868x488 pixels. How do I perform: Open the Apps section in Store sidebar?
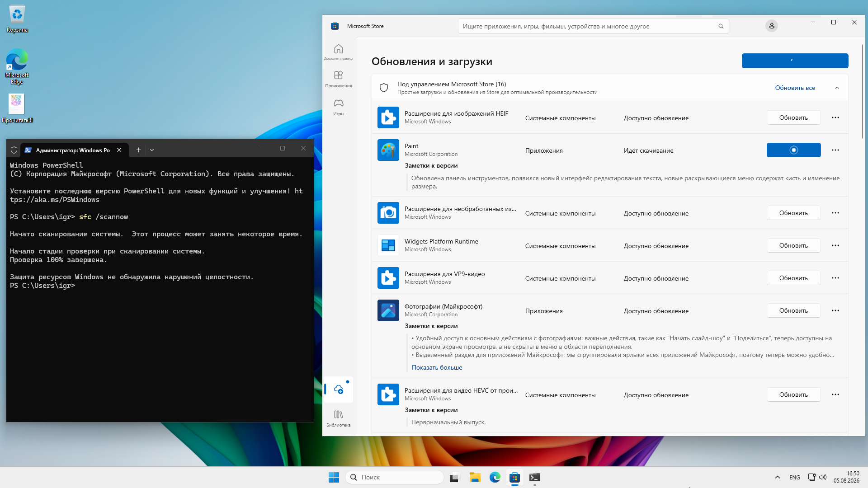[x=339, y=79]
